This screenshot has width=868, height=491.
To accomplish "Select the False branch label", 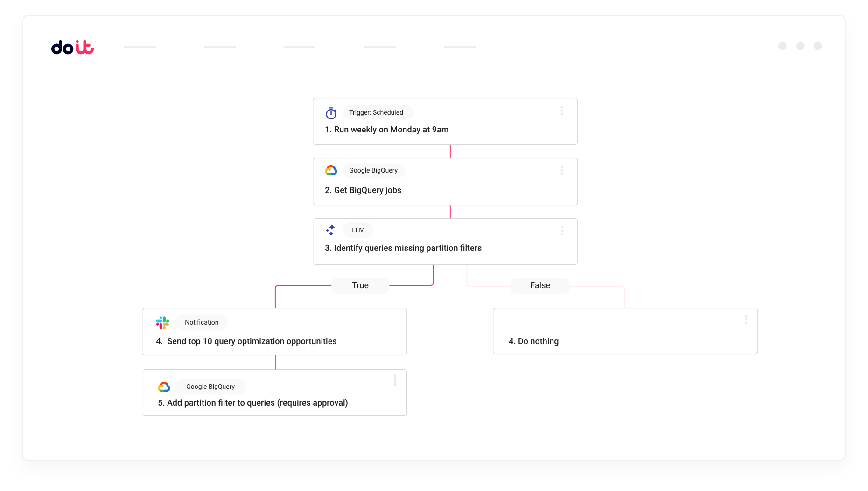I will pyautogui.click(x=540, y=285).
